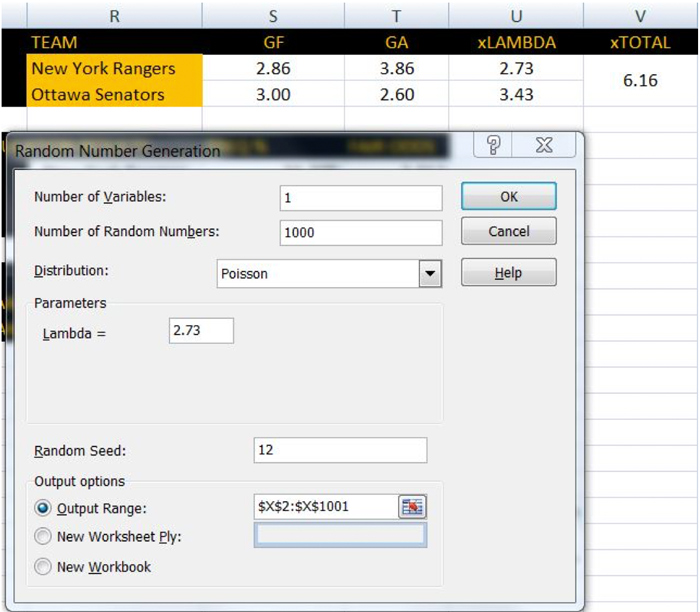Open the Help button in dialog
The height and width of the screenshot is (612, 700).
[x=508, y=272]
